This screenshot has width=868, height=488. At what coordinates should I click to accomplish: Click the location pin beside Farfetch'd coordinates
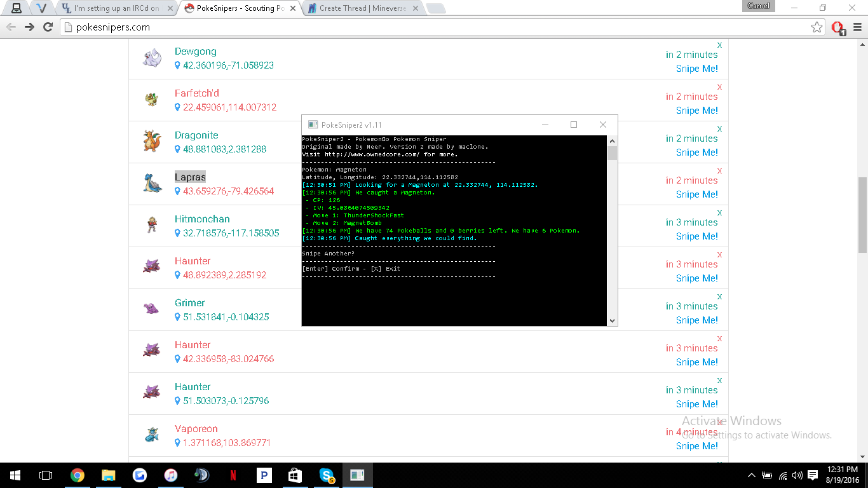(178, 107)
